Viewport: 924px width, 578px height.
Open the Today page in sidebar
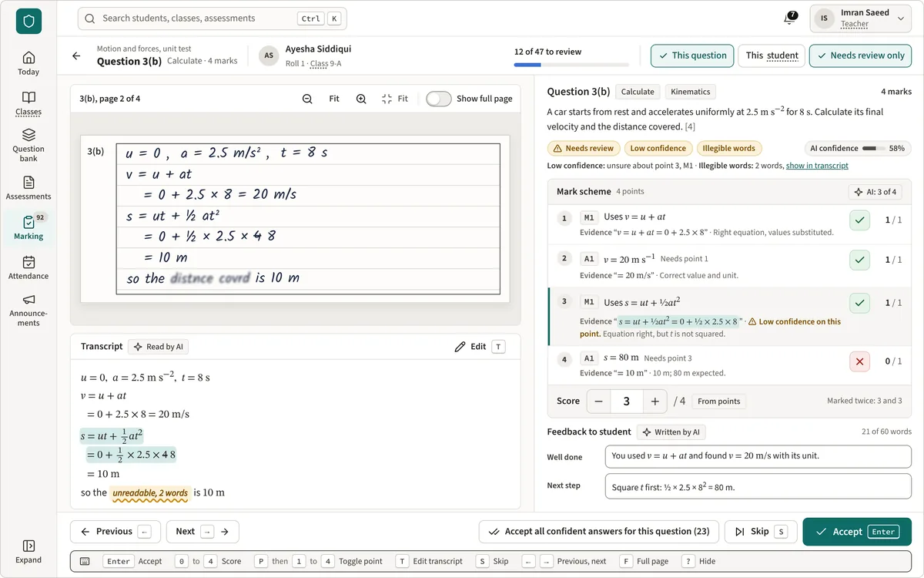[x=28, y=63]
